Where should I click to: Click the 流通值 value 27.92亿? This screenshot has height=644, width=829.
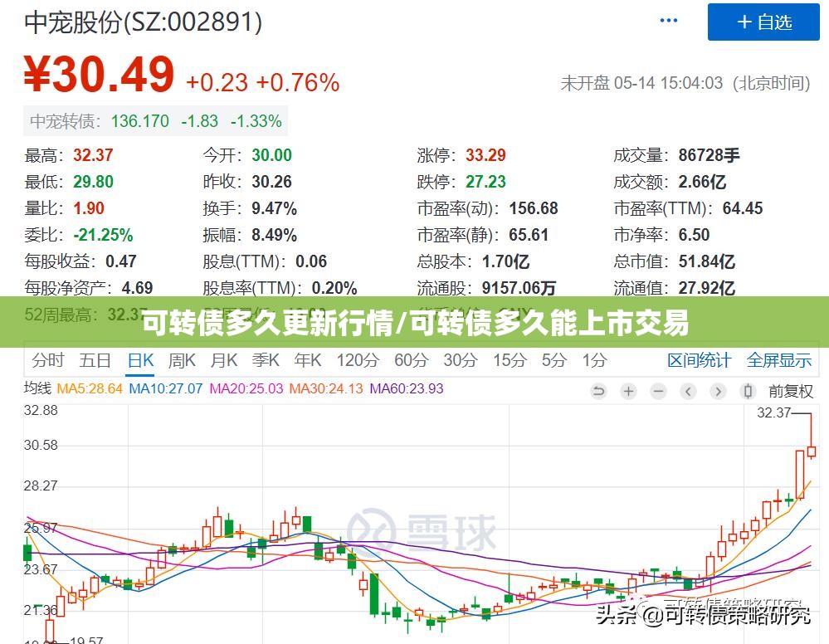click(707, 288)
